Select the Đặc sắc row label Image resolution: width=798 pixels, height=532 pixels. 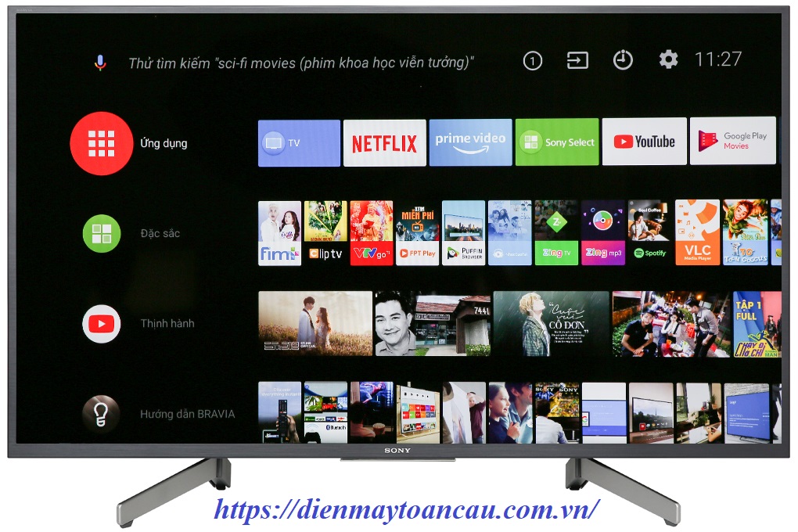pyautogui.click(x=160, y=234)
